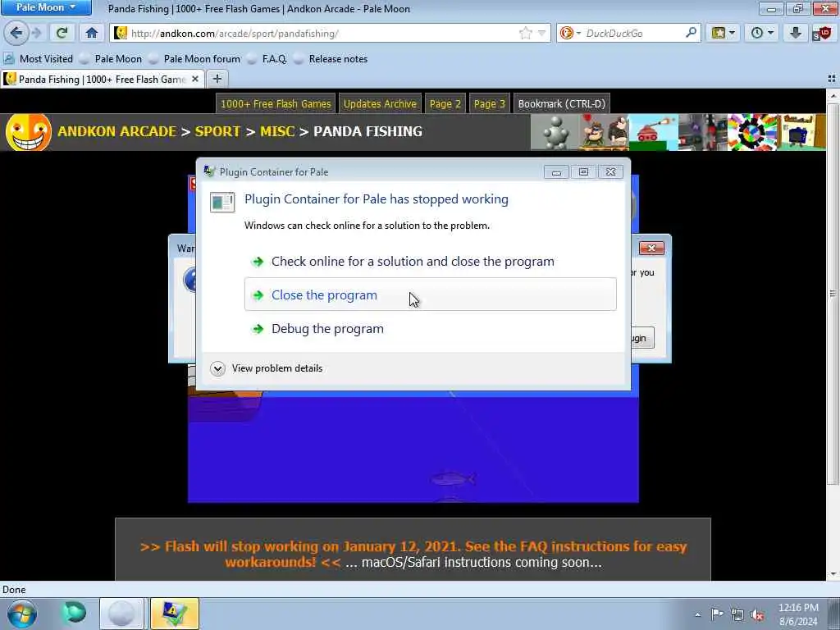Click the Andkon smiley logo
This screenshot has height=630, width=840.
point(29,132)
